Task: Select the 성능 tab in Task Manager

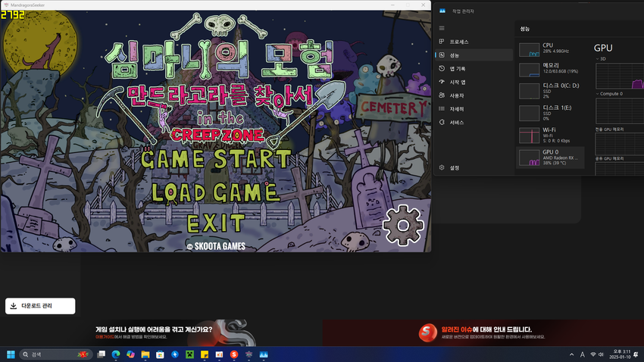Action: (474, 55)
